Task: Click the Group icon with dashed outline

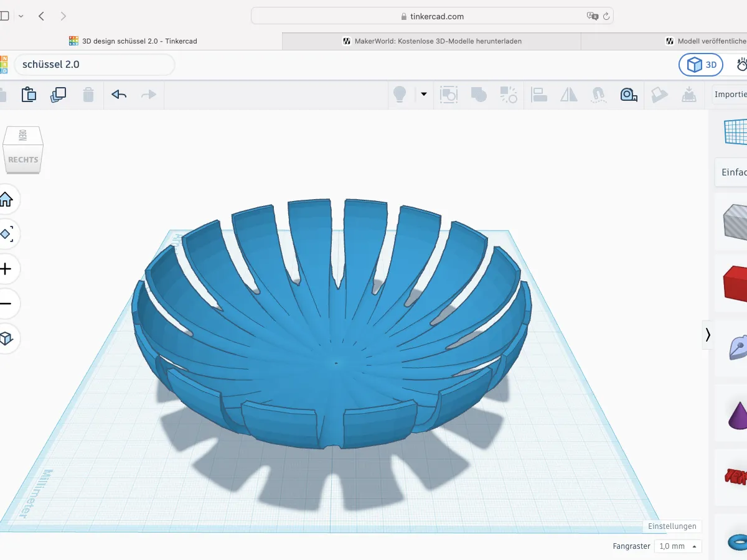Action: [449, 95]
